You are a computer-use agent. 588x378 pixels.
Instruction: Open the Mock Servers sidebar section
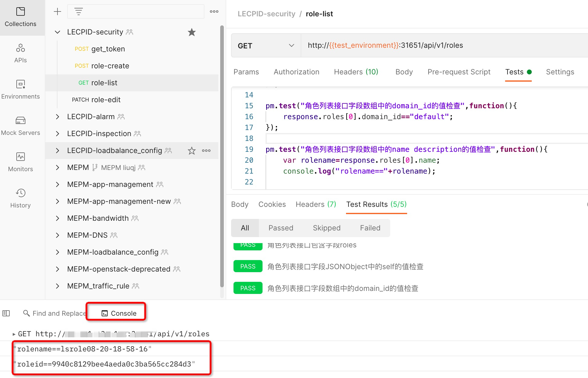[x=21, y=126]
